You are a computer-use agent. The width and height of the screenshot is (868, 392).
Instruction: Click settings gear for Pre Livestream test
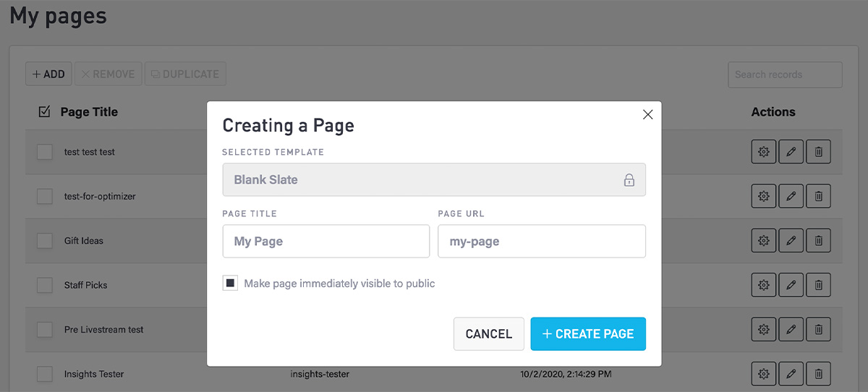click(763, 330)
